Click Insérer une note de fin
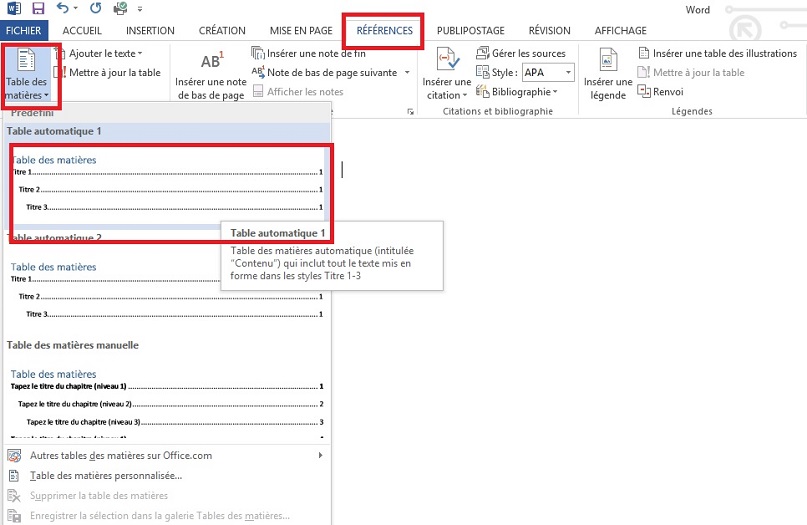This screenshot has width=807, height=525. (309, 53)
